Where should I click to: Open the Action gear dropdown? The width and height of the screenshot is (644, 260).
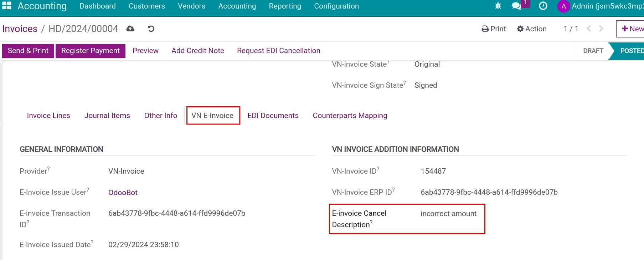pos(532,29)
